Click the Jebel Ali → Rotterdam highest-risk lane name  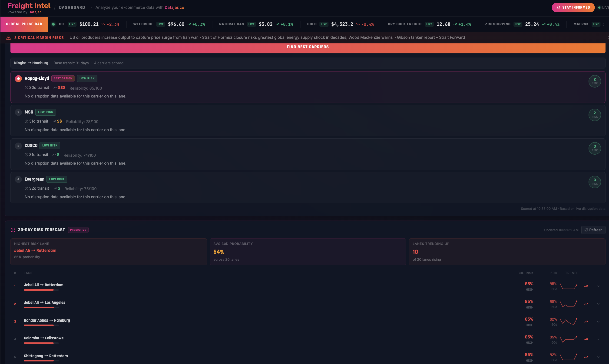pos(35,250)
